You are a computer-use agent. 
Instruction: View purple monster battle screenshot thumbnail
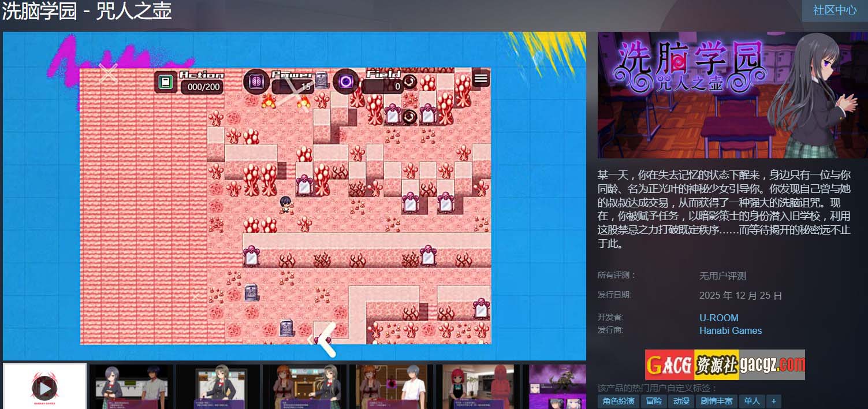coord(557,386)
